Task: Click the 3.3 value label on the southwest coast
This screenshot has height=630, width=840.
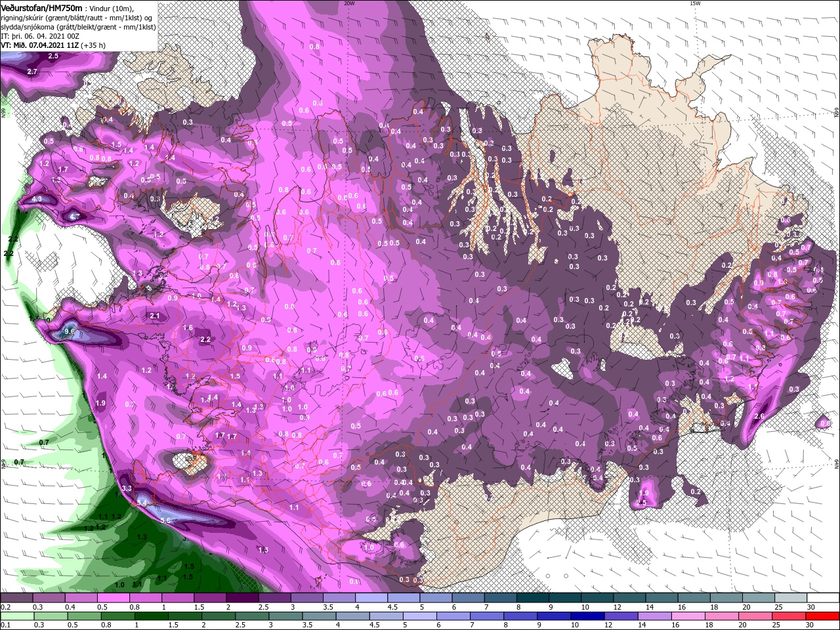Action: tap(127, 488)
